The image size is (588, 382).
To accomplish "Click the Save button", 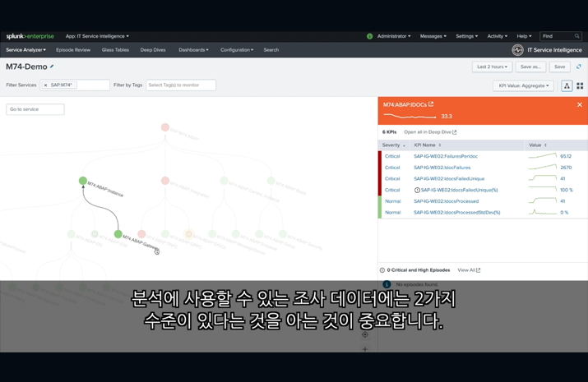I will 559,67.
